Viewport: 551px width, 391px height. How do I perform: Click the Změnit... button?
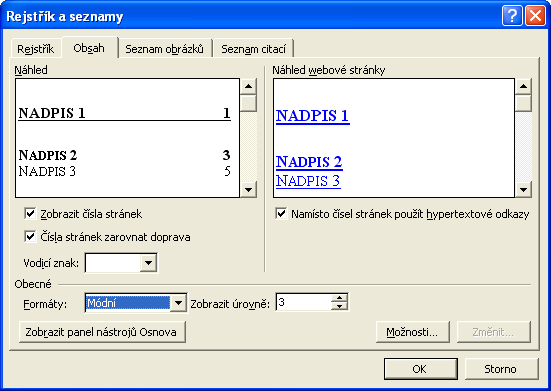(493, 332)
